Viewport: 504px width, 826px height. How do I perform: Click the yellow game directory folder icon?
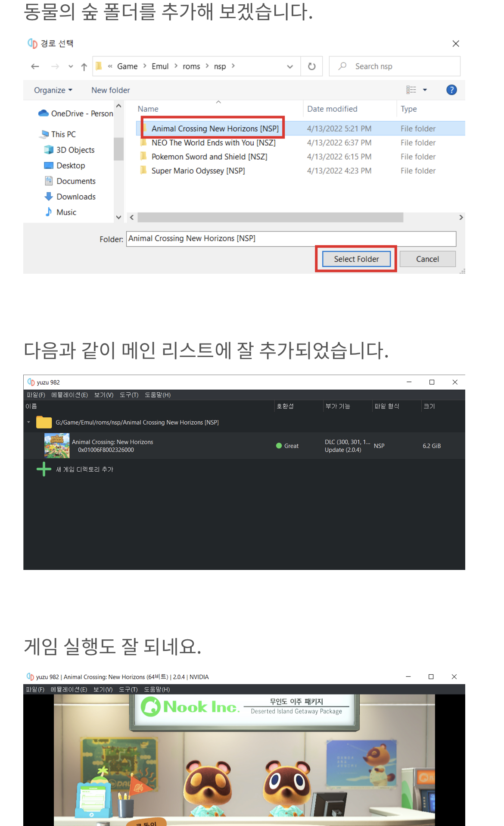[x=44, y=422]
